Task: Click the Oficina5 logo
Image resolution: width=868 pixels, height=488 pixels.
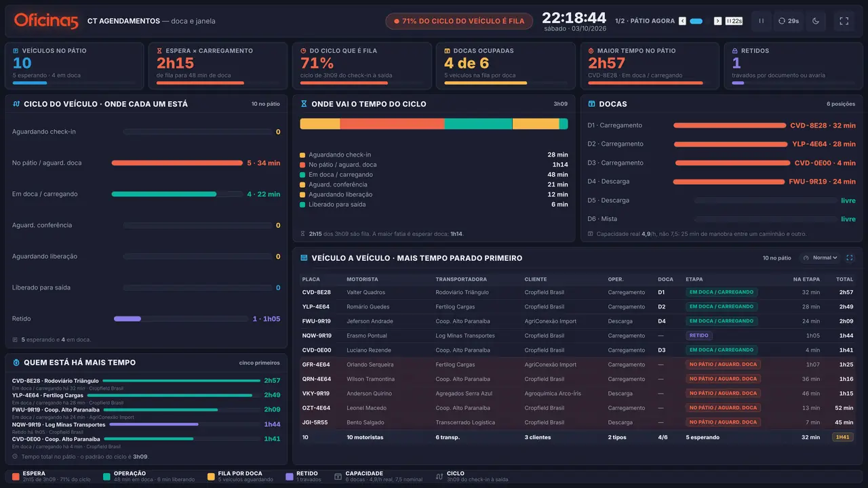Action: click(x=46, y=21)
